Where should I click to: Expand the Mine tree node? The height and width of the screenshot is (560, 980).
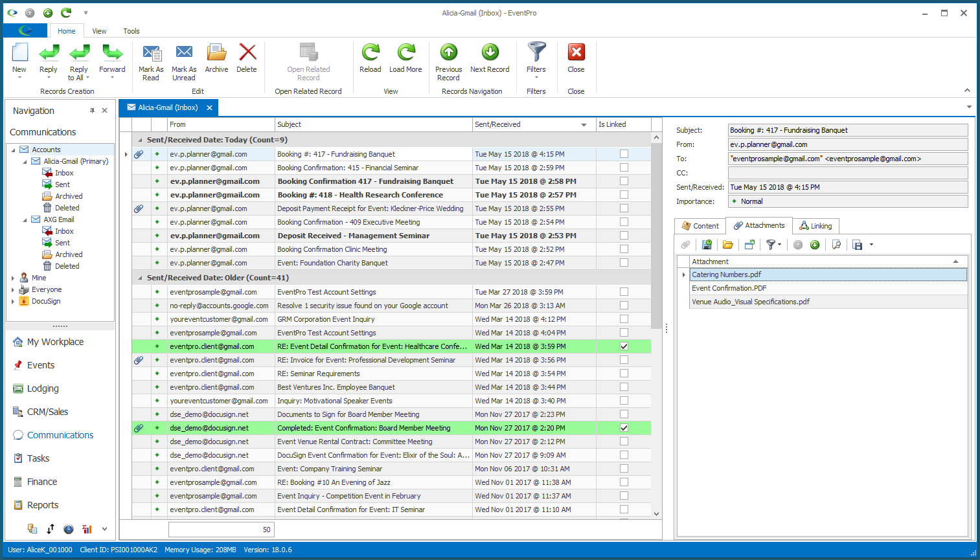[x=13, y=278]
